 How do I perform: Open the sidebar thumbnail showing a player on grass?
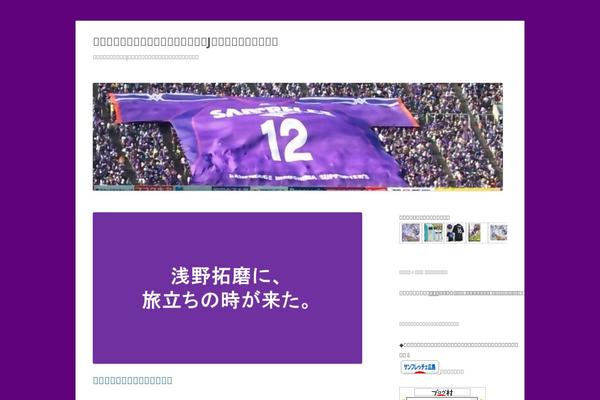[x=474, y=233]
